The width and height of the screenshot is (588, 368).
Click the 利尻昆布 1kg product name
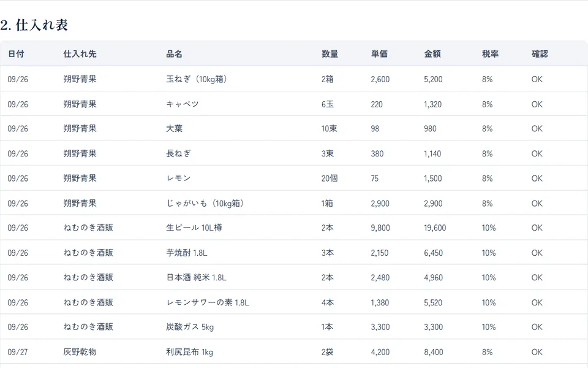(189, 352)
